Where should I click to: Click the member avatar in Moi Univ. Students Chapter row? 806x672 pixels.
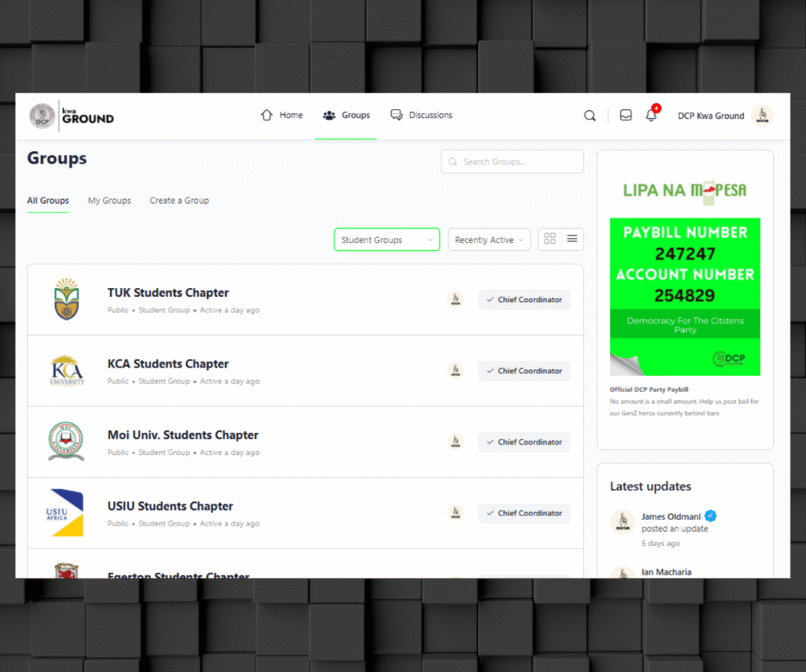point(456,441)
